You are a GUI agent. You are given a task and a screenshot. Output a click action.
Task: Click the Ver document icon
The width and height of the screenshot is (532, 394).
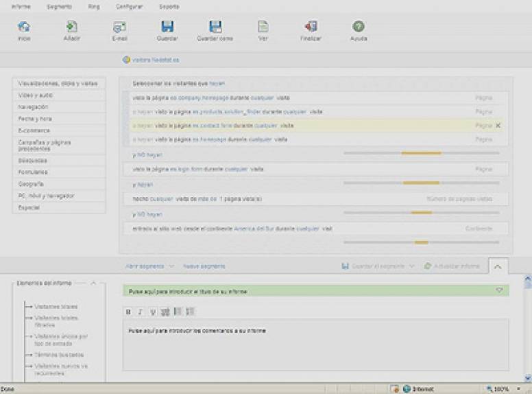coord(263,27)
